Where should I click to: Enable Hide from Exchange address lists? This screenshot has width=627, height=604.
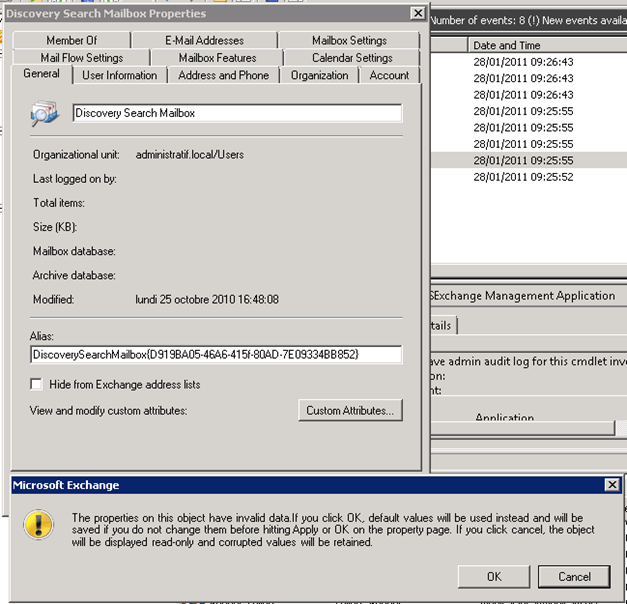pyautogui.click(x=37, y=384)
